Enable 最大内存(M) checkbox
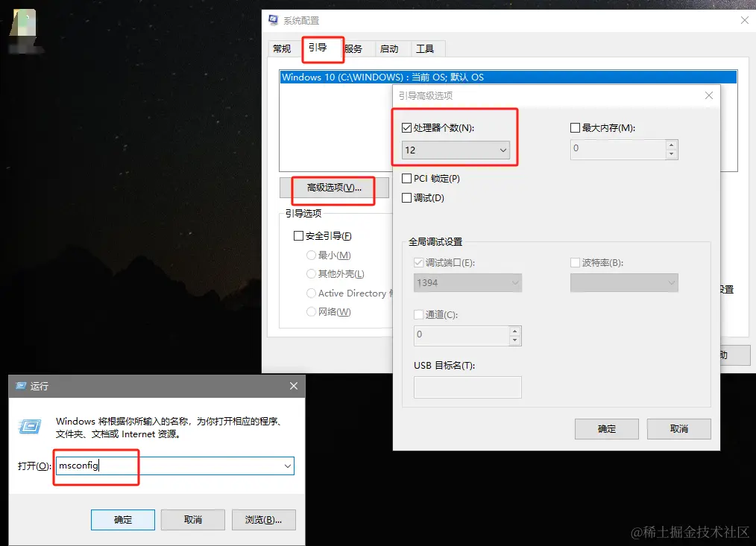Image resolution: width=756 pixels, height=546 pixels. (575, 127)
